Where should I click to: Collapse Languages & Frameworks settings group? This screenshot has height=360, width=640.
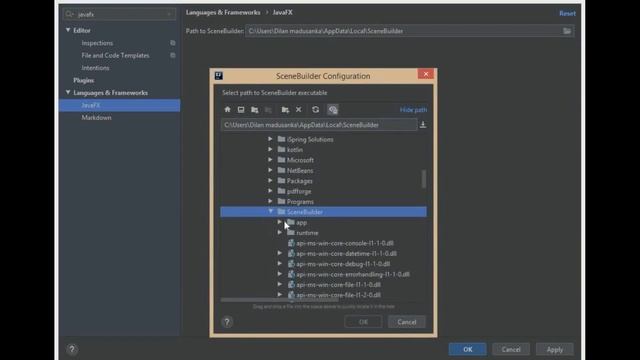(x=68, y=93)
